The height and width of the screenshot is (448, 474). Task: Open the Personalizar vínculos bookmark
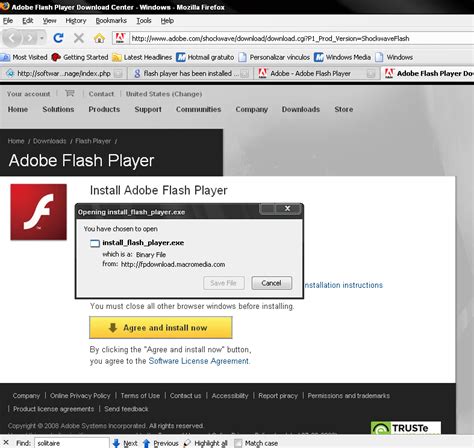(x=274, y=57)
